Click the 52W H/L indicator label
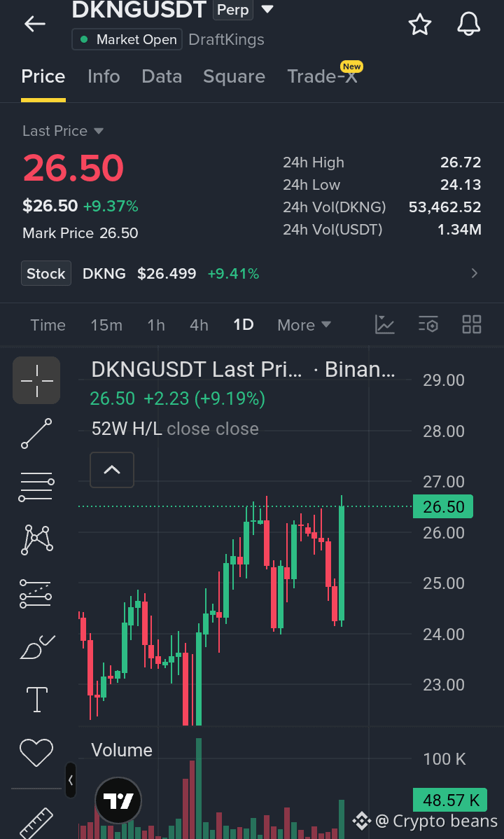The width and height of the screenshot is (504, 839). [127, 429]
